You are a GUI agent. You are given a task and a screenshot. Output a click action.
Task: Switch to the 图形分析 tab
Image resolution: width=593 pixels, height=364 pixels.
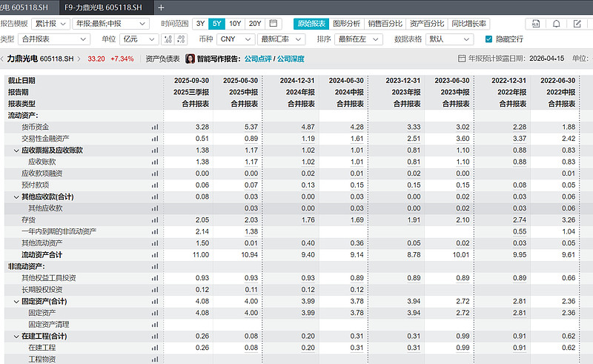pos(346,24)
